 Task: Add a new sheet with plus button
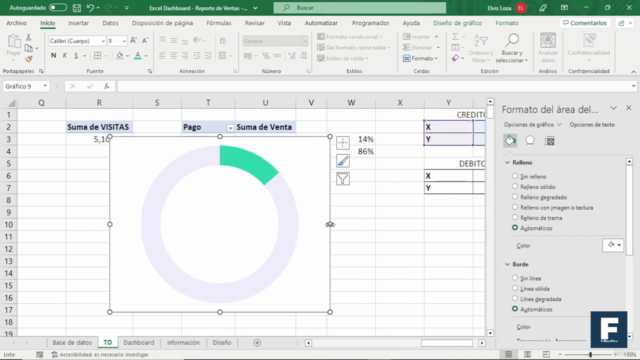(257, 343)
